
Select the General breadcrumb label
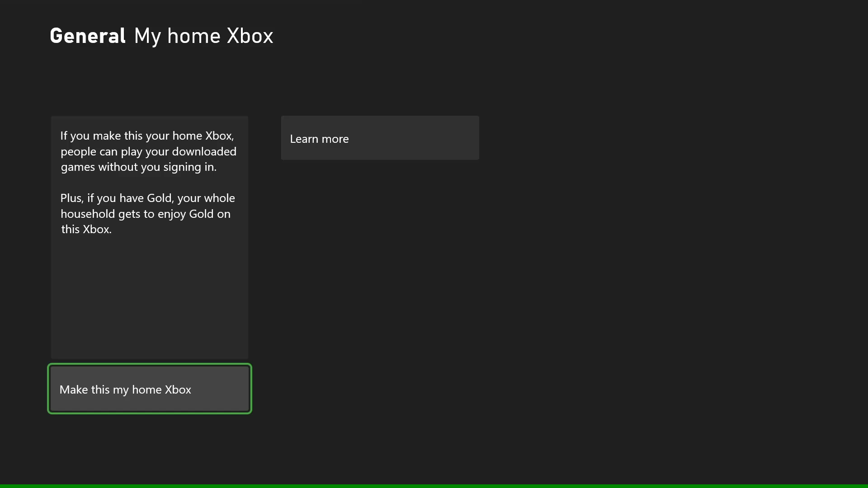coord(88,36)
